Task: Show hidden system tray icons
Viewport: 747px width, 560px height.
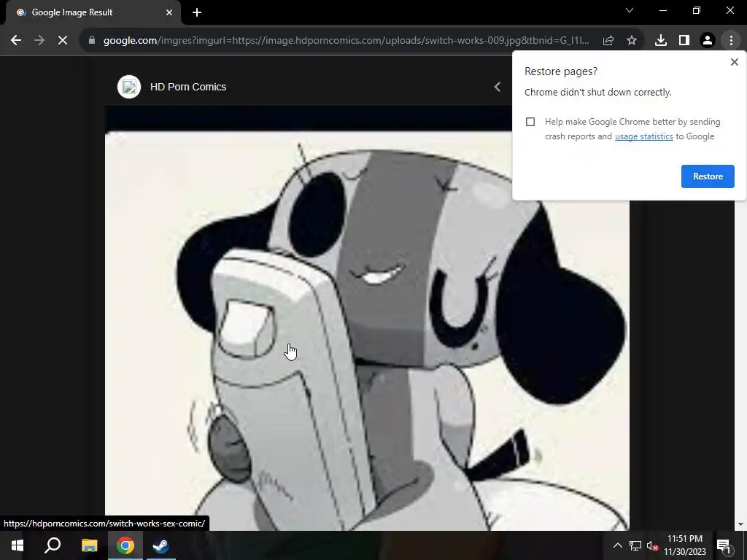Action: (617, 545)
